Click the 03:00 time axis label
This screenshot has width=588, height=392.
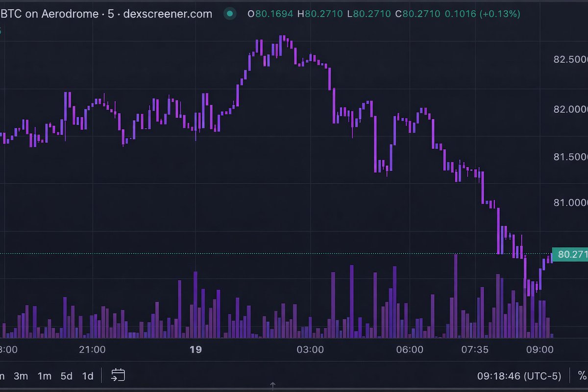pyautogui.click(x=311, y=350)
